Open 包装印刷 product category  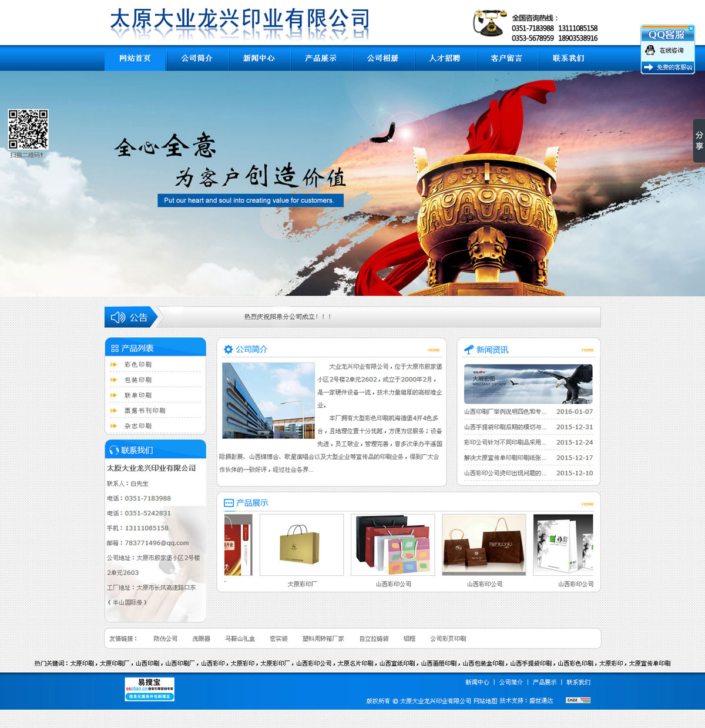(138, 380)
